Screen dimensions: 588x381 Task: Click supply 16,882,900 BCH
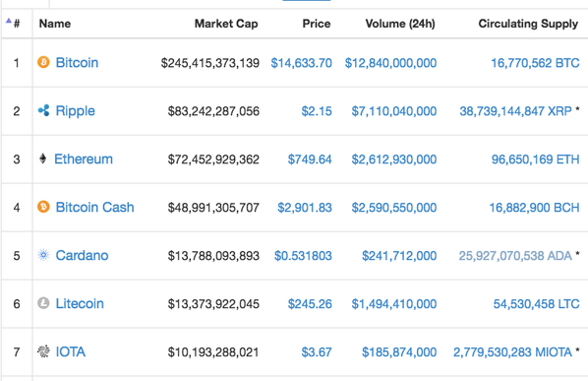pyautogui.click(x=534, y=208)
